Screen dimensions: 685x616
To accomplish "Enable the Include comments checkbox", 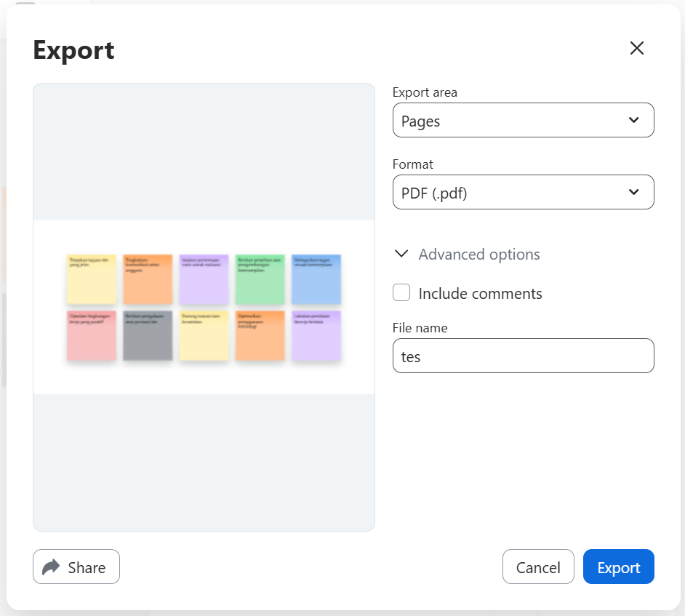I will point(401,292).
